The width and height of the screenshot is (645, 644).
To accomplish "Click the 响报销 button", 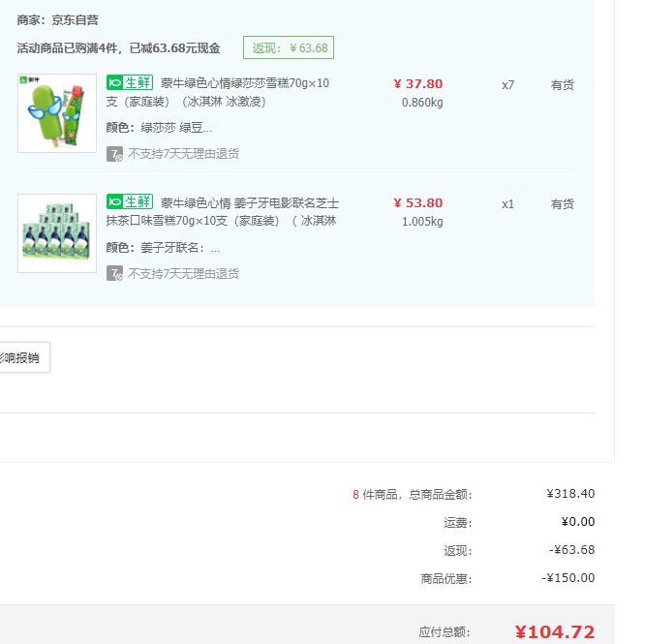I will 24,357.
